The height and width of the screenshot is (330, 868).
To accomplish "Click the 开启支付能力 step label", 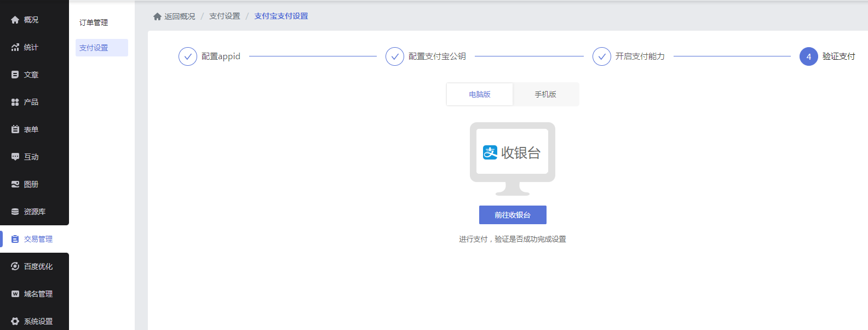I will (x=640, y=56).
